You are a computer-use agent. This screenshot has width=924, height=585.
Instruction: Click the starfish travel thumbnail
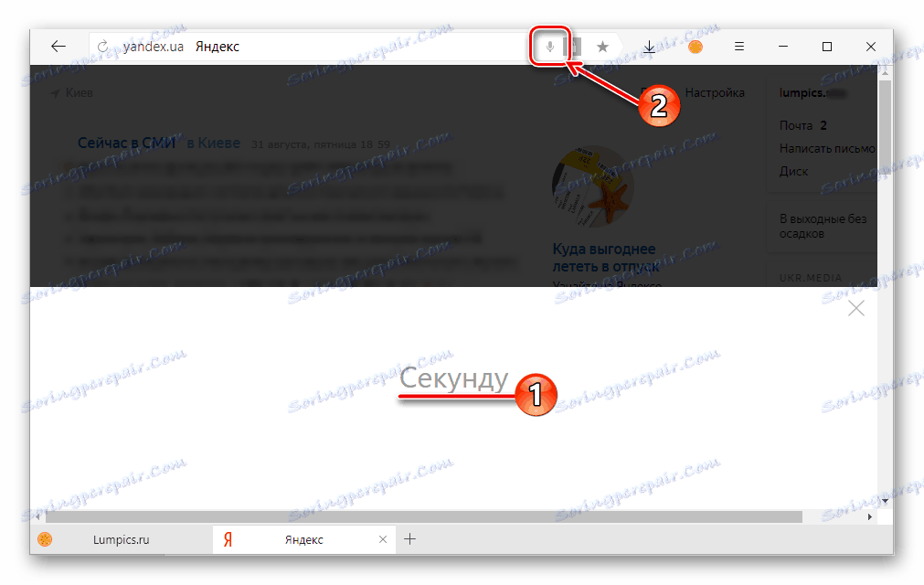593,186
